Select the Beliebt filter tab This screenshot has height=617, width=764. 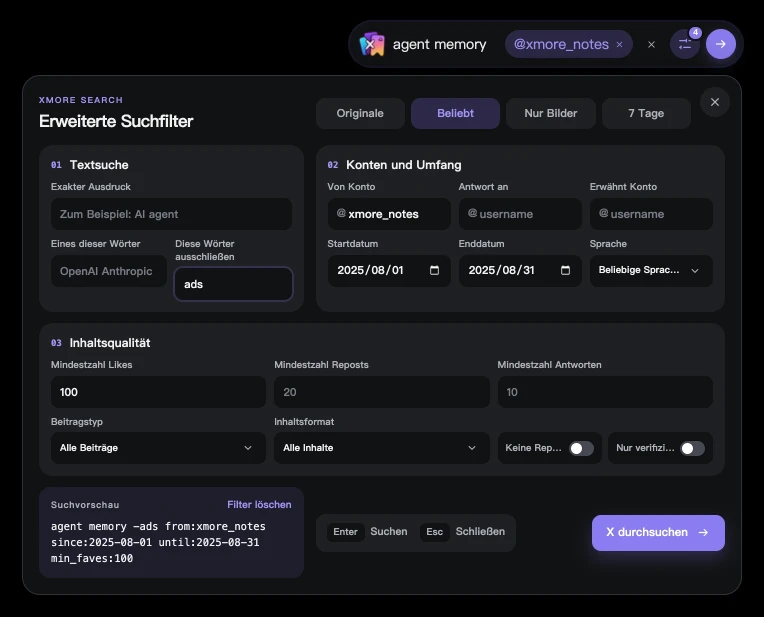point(455,113)
